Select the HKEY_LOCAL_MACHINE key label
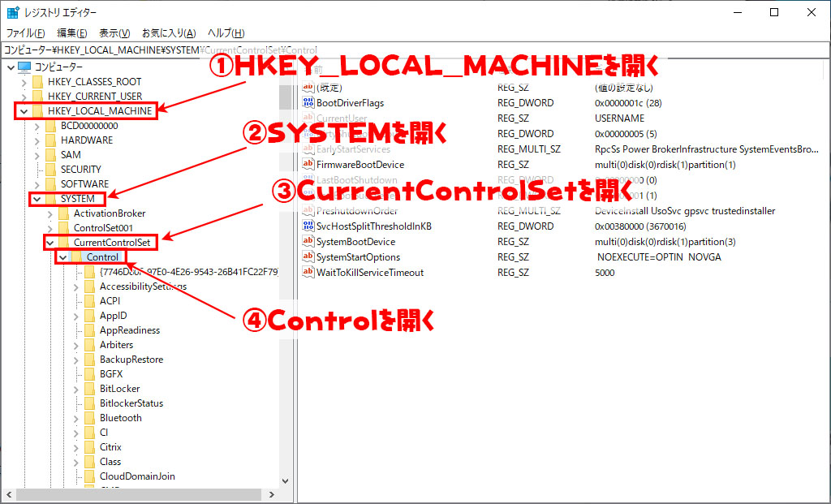Screen dimensions: 831x504 point(100,110)
